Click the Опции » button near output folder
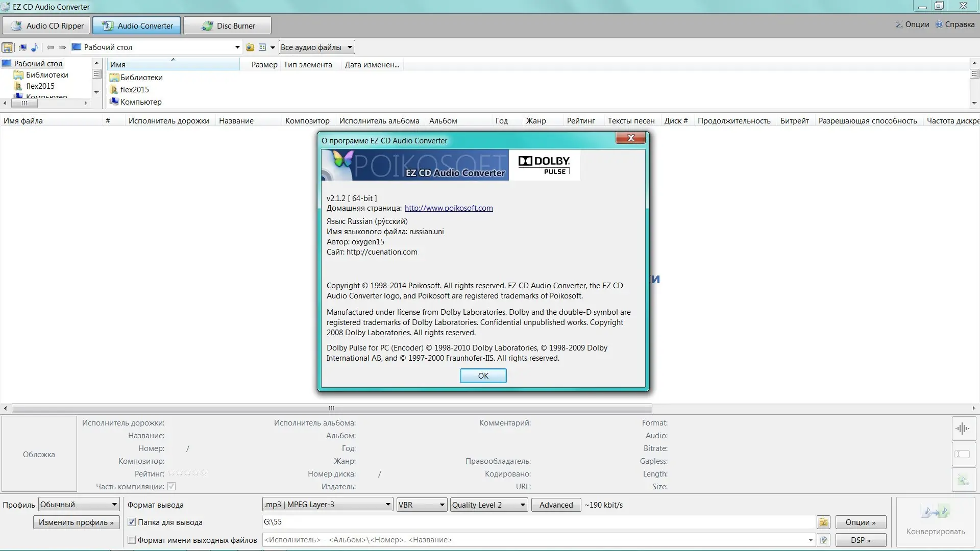 [861, 522]
